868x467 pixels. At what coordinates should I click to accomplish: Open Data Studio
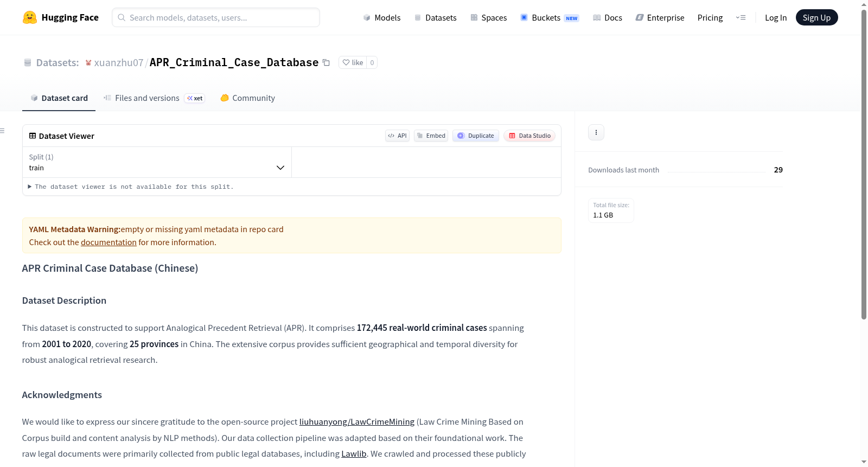[x=529, y=136]
